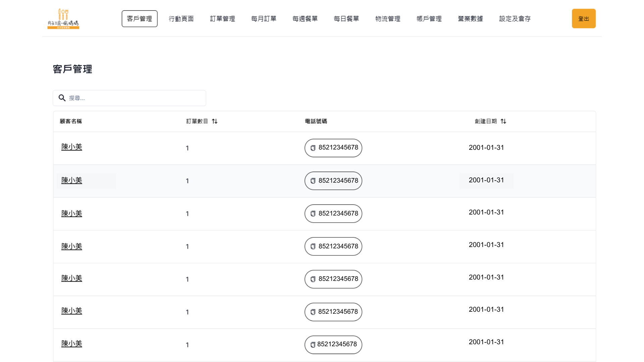644x362 pixels.
Task: Click the 搜尋 search input field
Action: click(x=134, y=98)
